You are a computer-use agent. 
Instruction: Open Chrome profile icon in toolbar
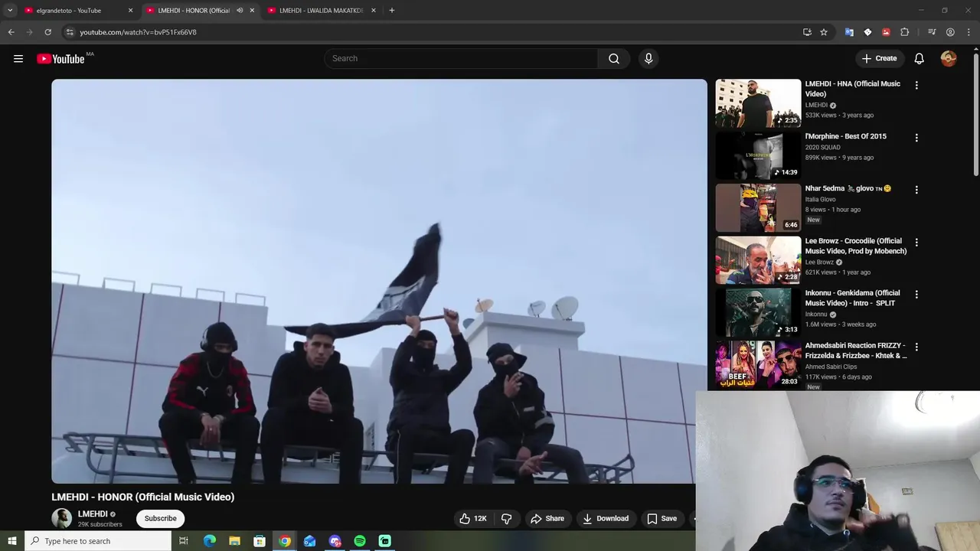[950, 32]
